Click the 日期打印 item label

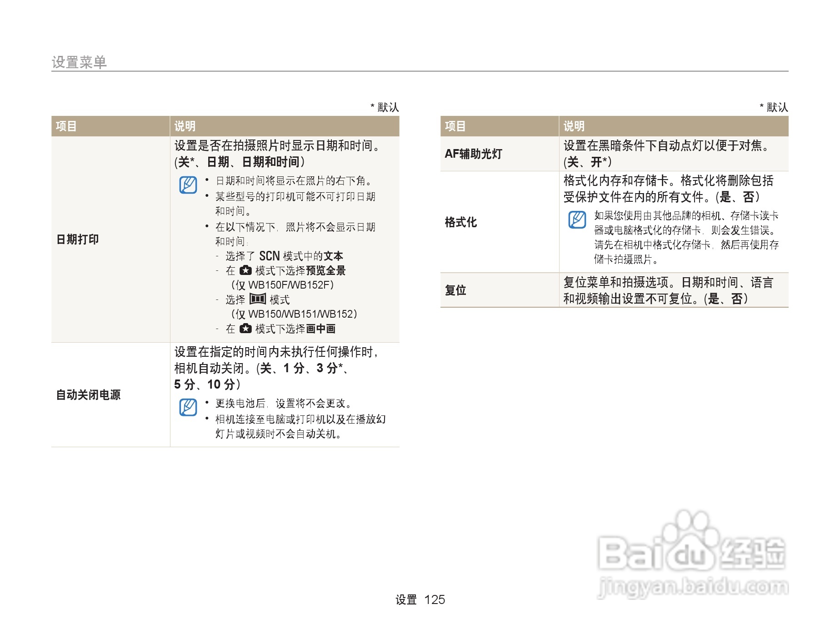(x=77, y=239)
